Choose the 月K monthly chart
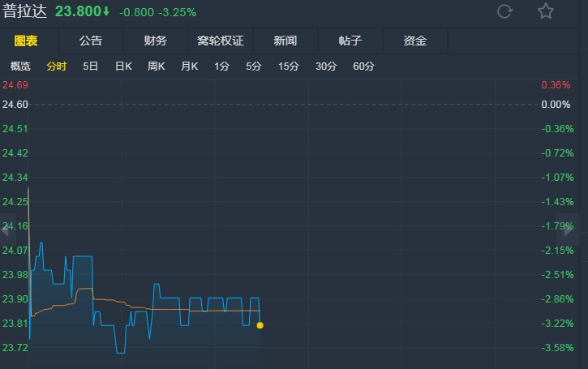588x369 pixels. click(x=190, y=67)
